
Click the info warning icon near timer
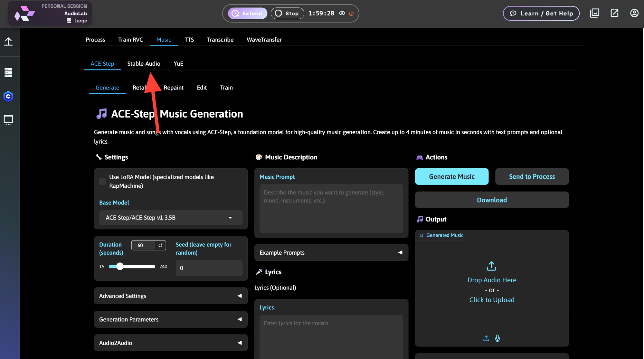point(351,14)
